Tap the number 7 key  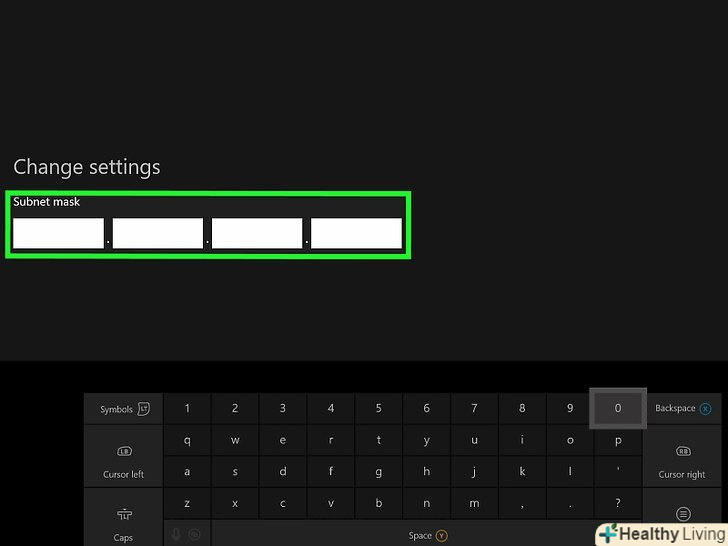coord(474,408)
